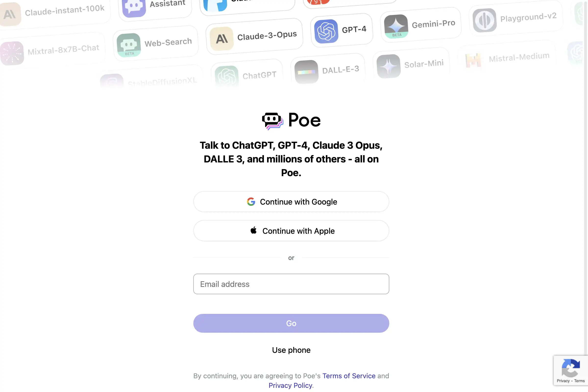
Task: Select the StableDiffusionXL model icon
Action: [x=111, y=80]
